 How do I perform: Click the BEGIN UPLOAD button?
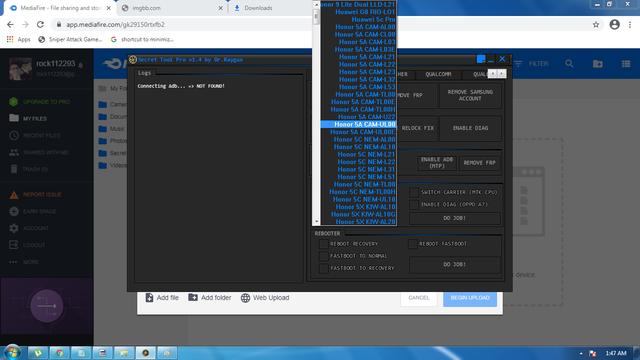[x=470, y=298]
